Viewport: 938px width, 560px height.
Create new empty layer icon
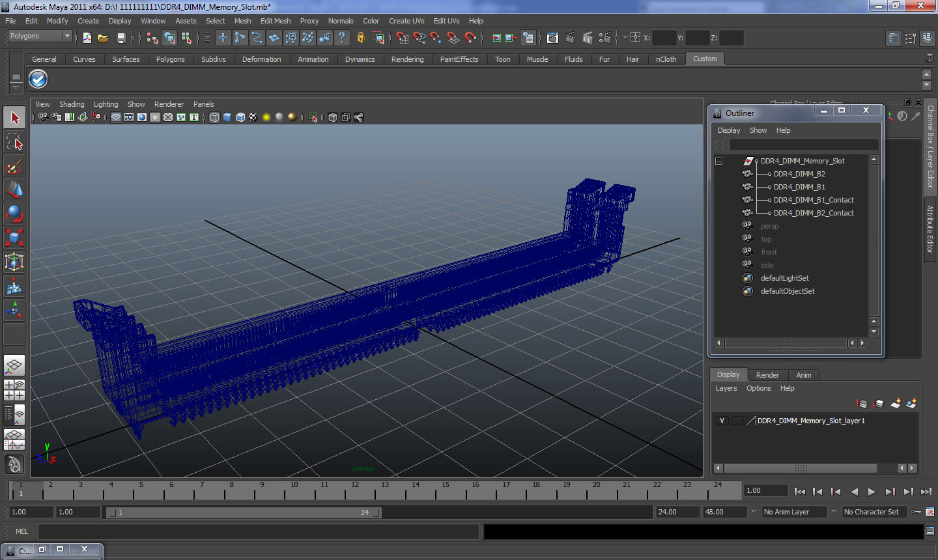[896, 404]
